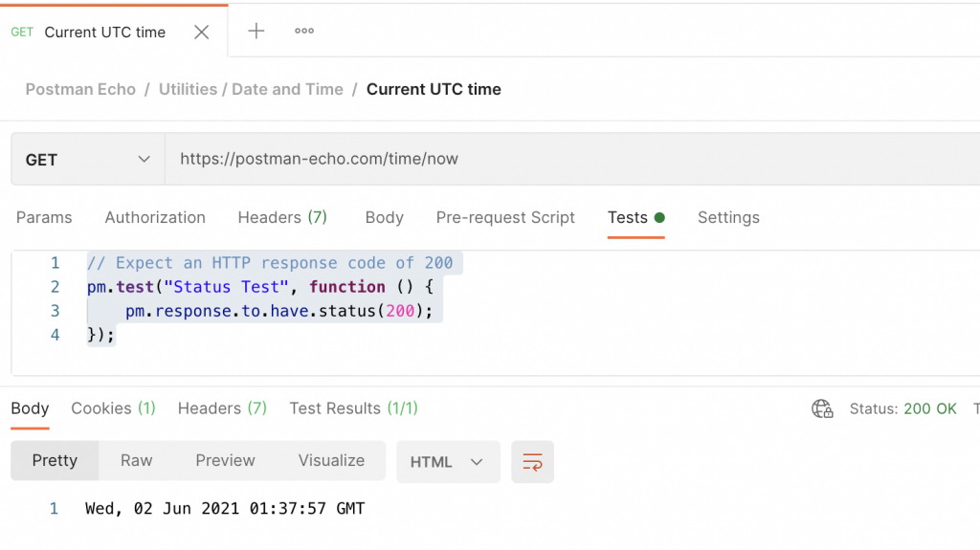The height and width of the screenshot is (550, 980).
Task: Open the tab options ellipsis menu
Action: (304, 32)
